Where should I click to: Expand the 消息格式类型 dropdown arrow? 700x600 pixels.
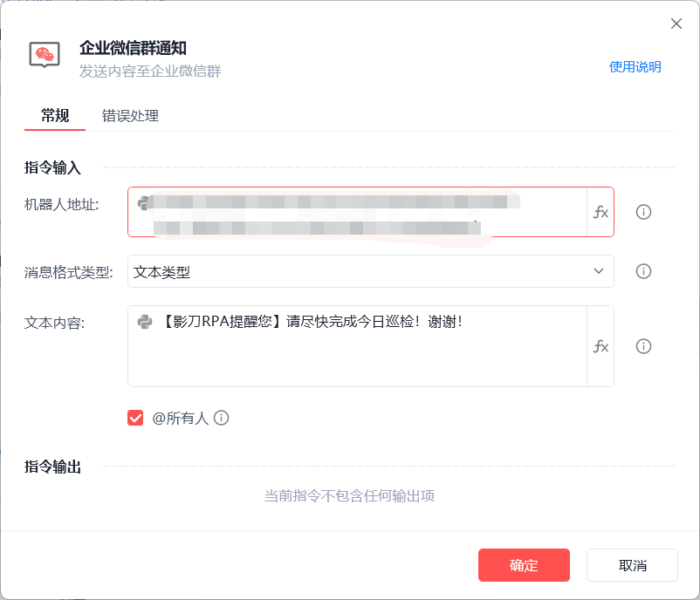[599, 271]
